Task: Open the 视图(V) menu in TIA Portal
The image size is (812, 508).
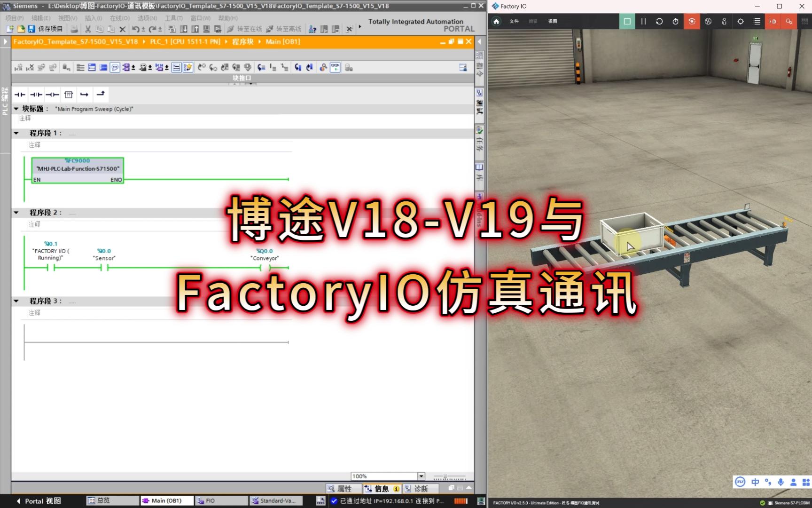Action: click(x=68, y=18)
